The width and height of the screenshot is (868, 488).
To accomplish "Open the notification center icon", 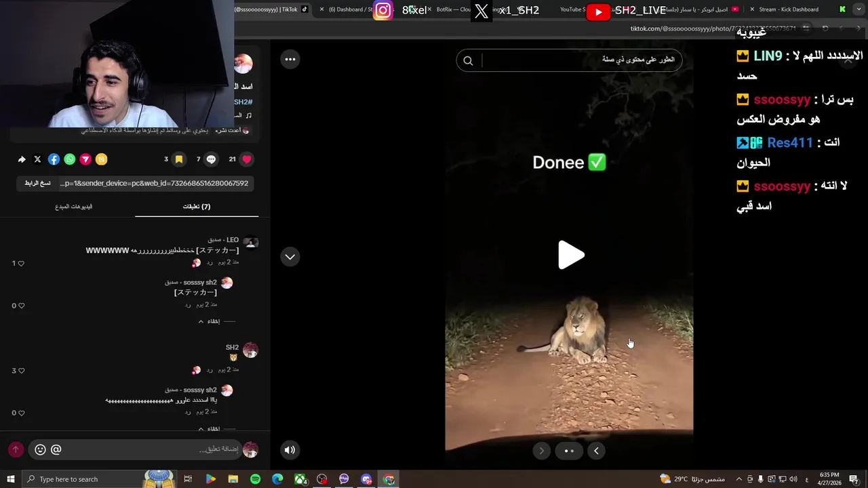I will pyautogui.click(x=854, y=479).
